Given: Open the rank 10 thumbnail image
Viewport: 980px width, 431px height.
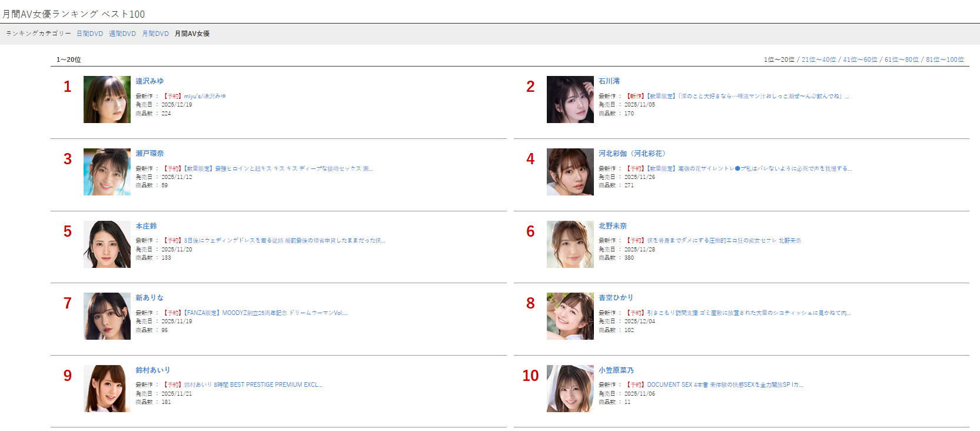Looking at the screenshot, I should [x=570, y=389].
